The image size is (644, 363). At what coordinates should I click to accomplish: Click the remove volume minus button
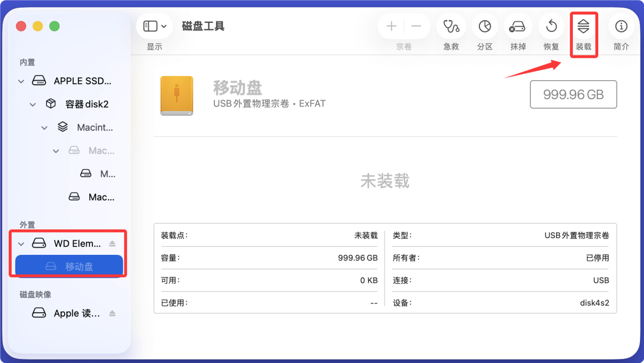coord(416,26)
